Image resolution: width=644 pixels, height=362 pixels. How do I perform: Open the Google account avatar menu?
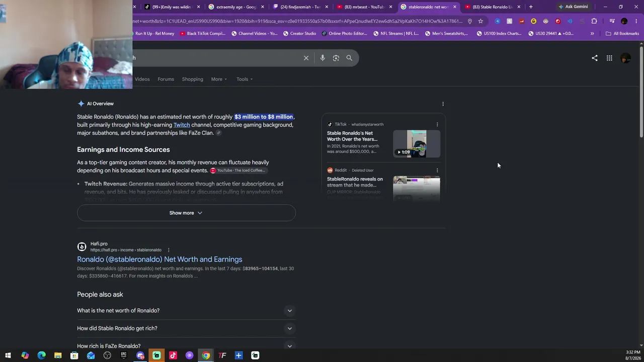tap(625, 58)
